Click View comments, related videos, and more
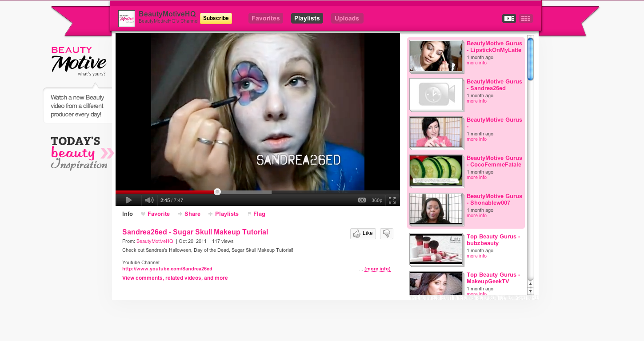This screenshot has height=341, width=644. pos(175,278)
